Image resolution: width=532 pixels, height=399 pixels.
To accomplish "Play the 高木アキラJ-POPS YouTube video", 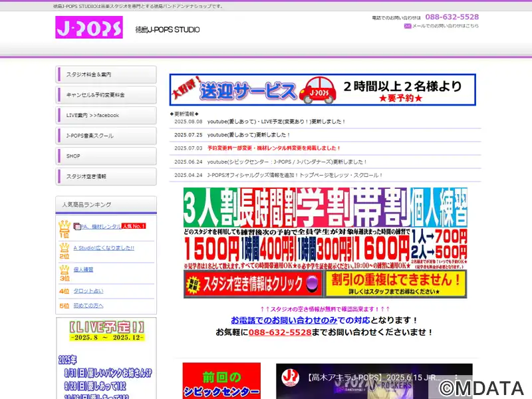I will (374, 381).
